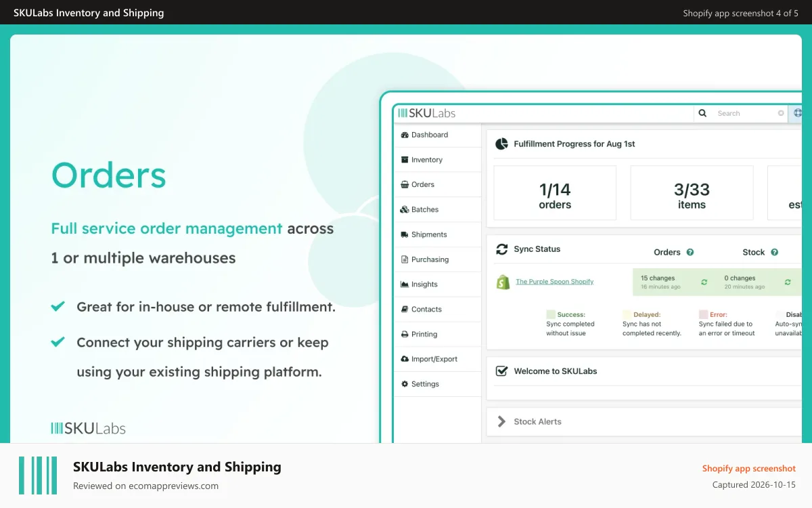Click the Import/Export download icon
The image size is (812, 508).
coord(405,359)
